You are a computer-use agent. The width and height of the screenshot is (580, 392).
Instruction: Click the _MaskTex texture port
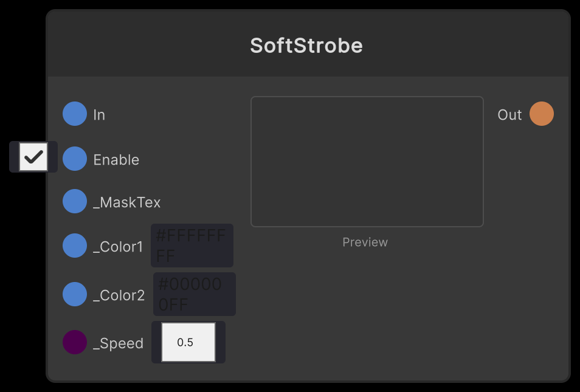tap(74, 201)
